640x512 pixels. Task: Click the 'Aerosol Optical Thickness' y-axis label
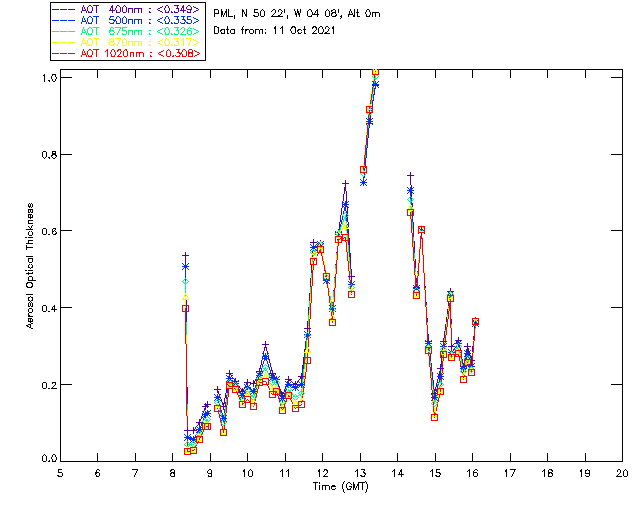pyautogui.click(x=30, y=266)
